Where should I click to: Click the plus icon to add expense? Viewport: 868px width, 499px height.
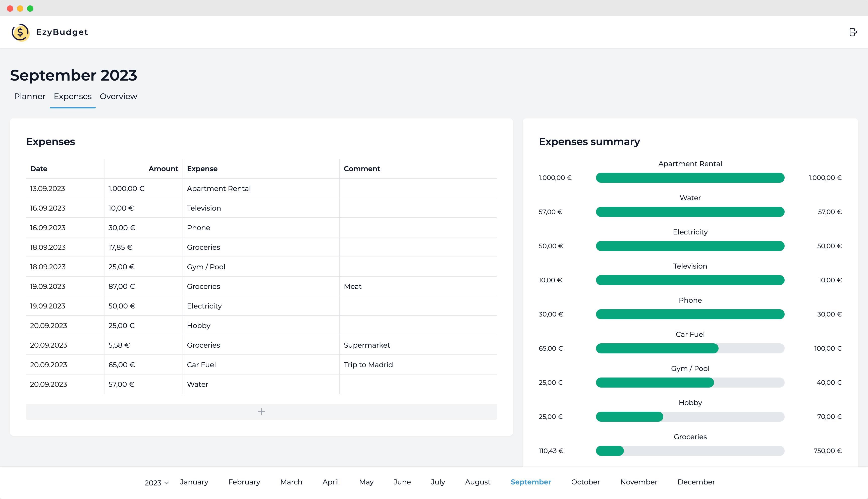pos(261,412)
